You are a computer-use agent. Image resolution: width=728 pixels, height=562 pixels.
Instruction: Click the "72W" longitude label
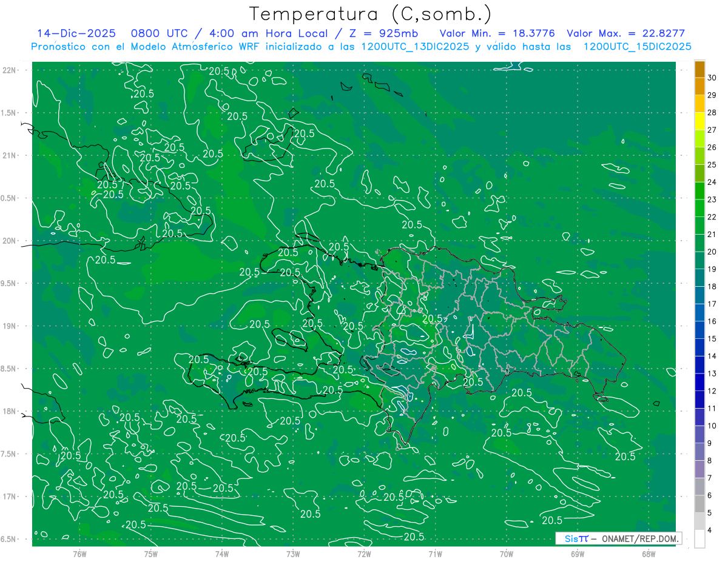pyautogui.click(x=364, y=554)
